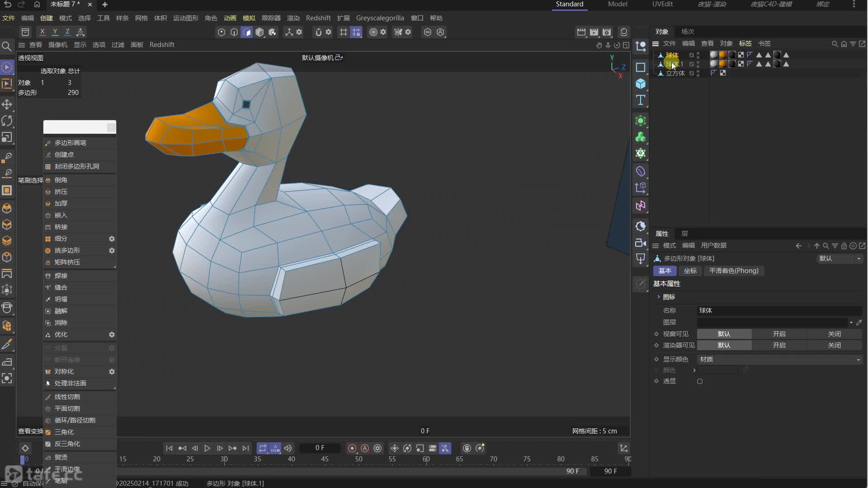Select the Scale tool in left toolbar

[7, 137]
